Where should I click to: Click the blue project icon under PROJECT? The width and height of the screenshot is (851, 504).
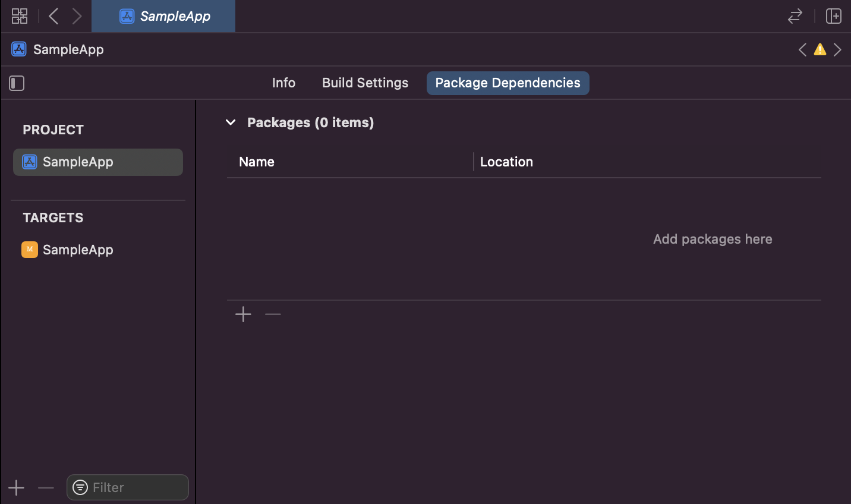pos(30,162)
